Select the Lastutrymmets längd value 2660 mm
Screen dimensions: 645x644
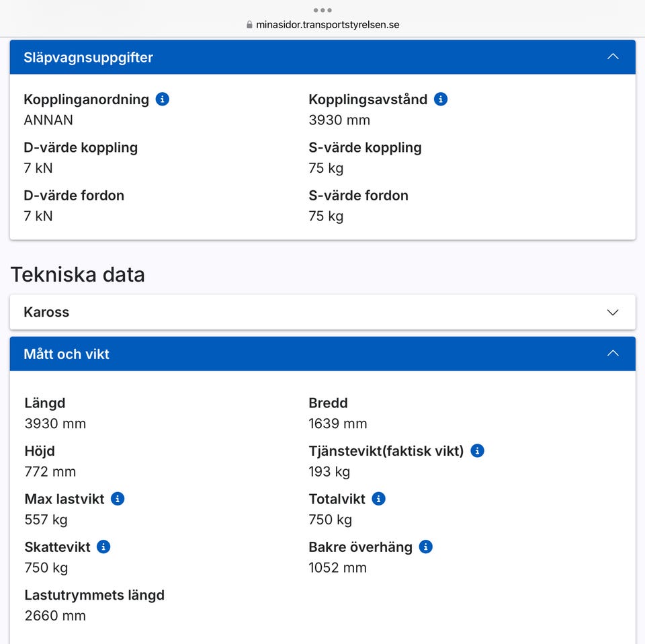click(55, 616)
